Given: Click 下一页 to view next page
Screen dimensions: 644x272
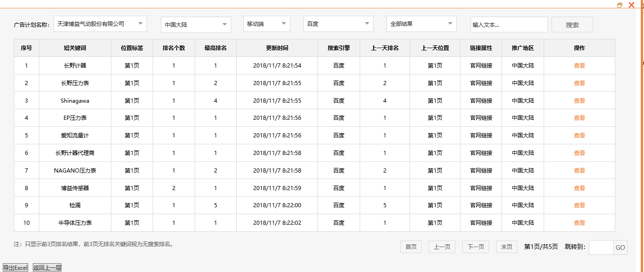Looking at the screenshot, I should 475,247.
